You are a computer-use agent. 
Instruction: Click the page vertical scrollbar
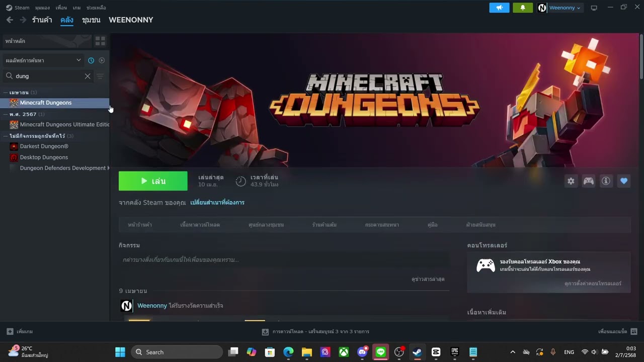point(641,56)
